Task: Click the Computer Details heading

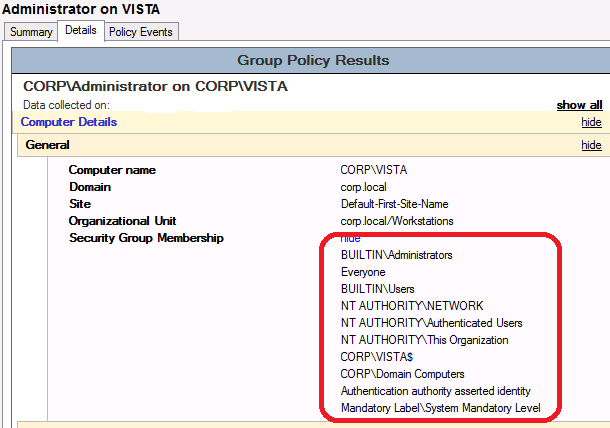Action: pyautogui.click(x=69, y=122)
